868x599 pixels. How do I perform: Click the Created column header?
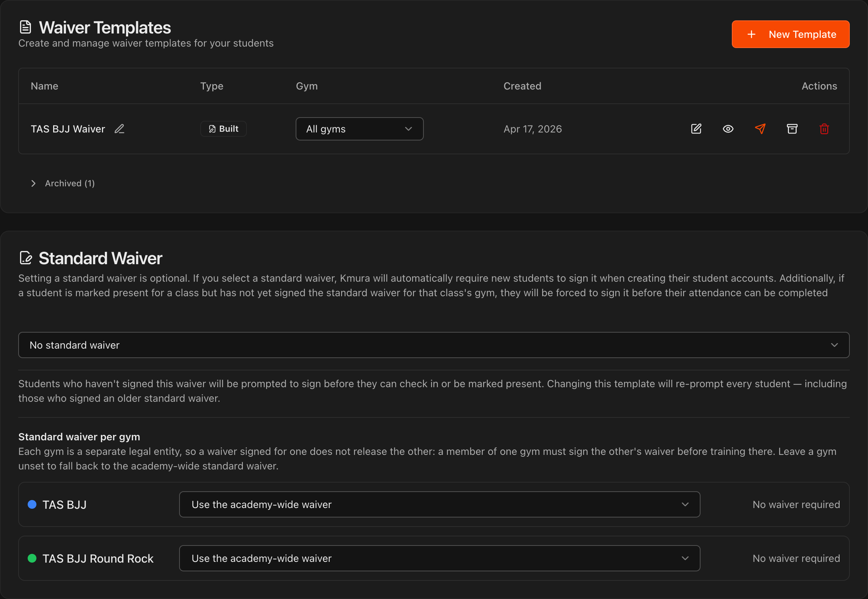click(522, 86)
